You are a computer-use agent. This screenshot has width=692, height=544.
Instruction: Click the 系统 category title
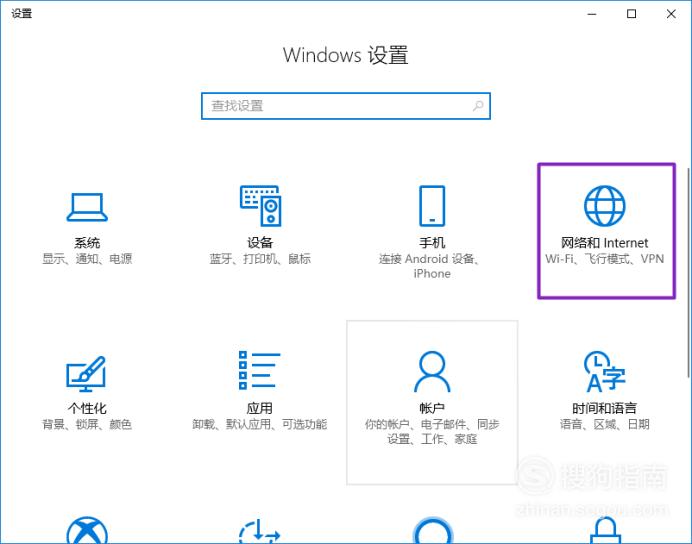tap(87, 243)
